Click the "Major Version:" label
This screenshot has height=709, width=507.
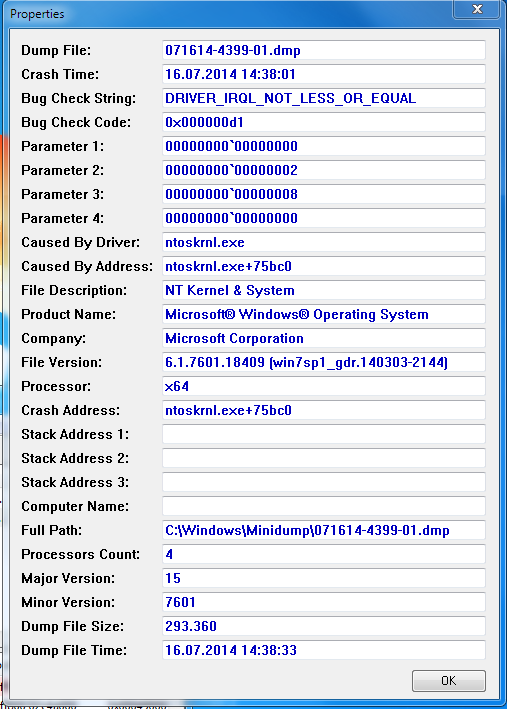coord(68,578)
